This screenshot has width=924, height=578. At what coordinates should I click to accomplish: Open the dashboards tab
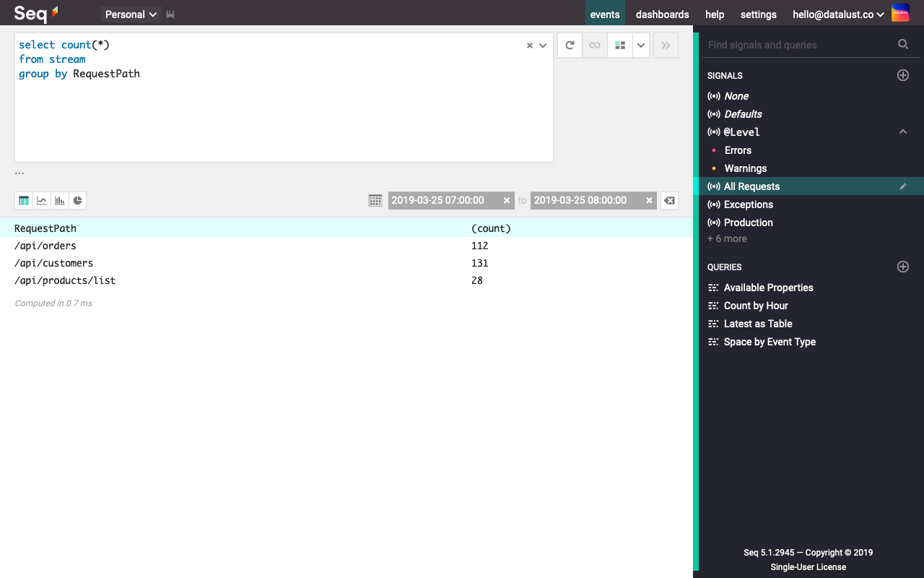click(662, 14)
